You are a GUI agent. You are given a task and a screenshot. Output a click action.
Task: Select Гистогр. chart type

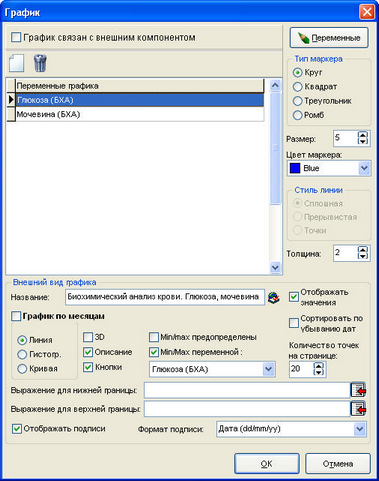(x=22, y=354)
